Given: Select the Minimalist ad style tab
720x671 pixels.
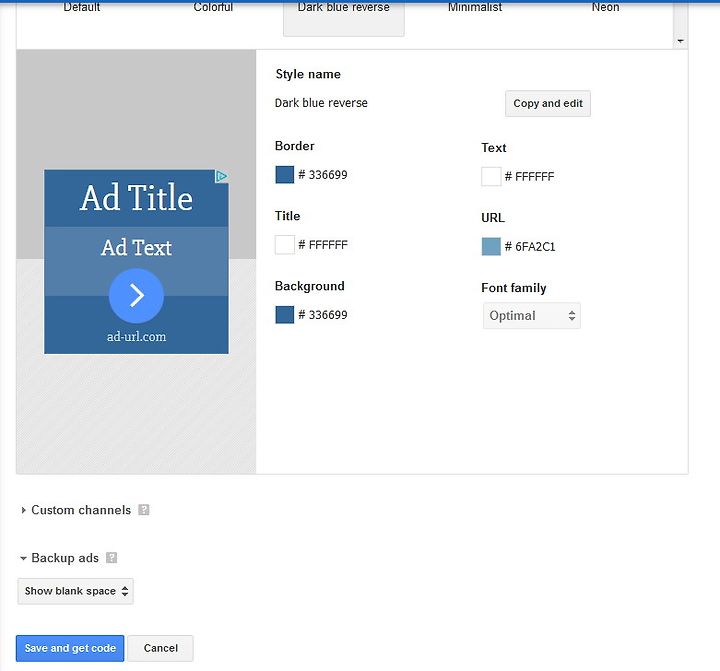Looking at the screenshot, I should (x=475, y=7).
